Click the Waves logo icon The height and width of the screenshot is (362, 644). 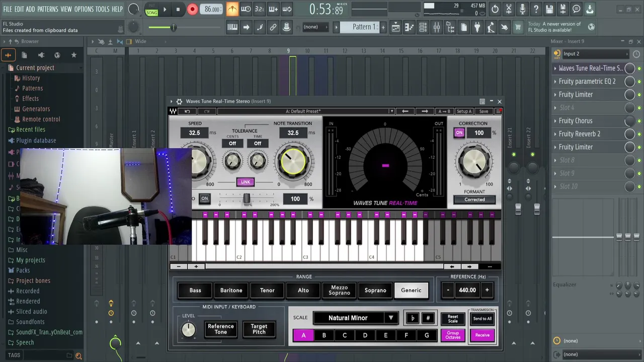coord(173,111)
